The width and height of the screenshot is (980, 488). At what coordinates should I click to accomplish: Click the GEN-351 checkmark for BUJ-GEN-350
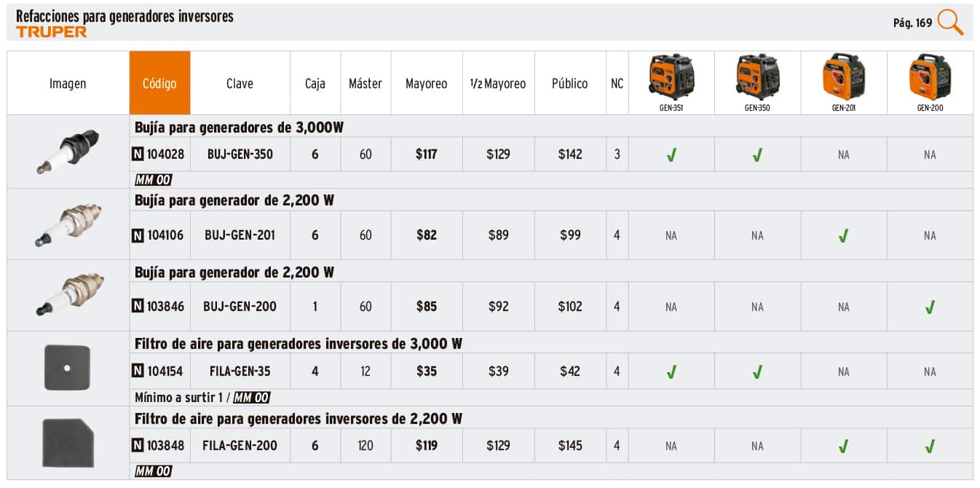point(671,154)
